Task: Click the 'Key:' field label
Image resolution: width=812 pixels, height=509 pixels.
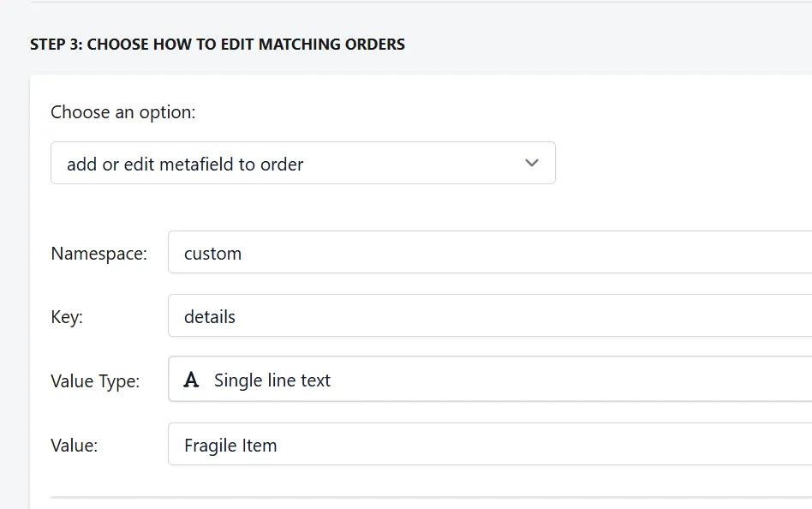Action: pos(67,317)
